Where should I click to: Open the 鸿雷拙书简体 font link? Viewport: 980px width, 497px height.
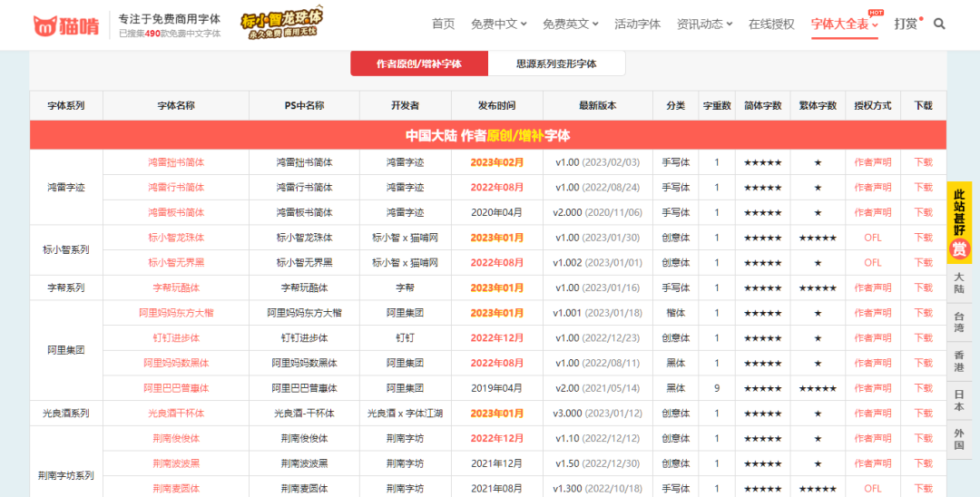(x=176, y=162)
